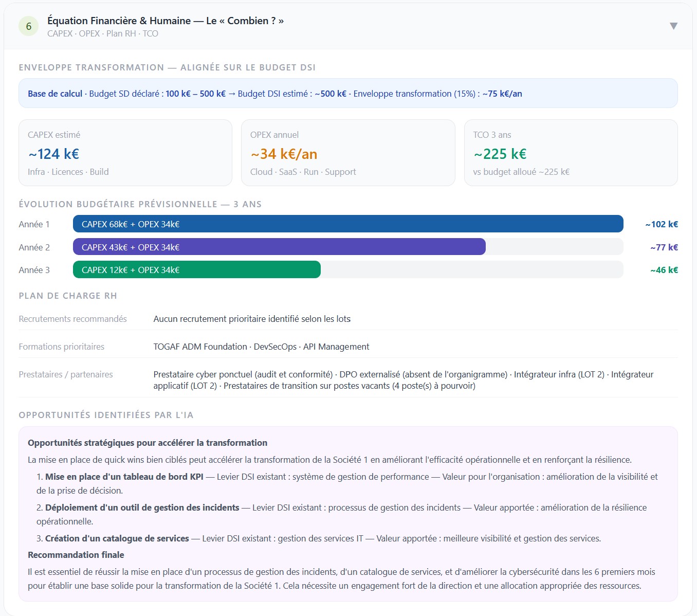
Task: Click Déploiement d'un outil de gestion des incidents
Action: (x=142, y=508)
